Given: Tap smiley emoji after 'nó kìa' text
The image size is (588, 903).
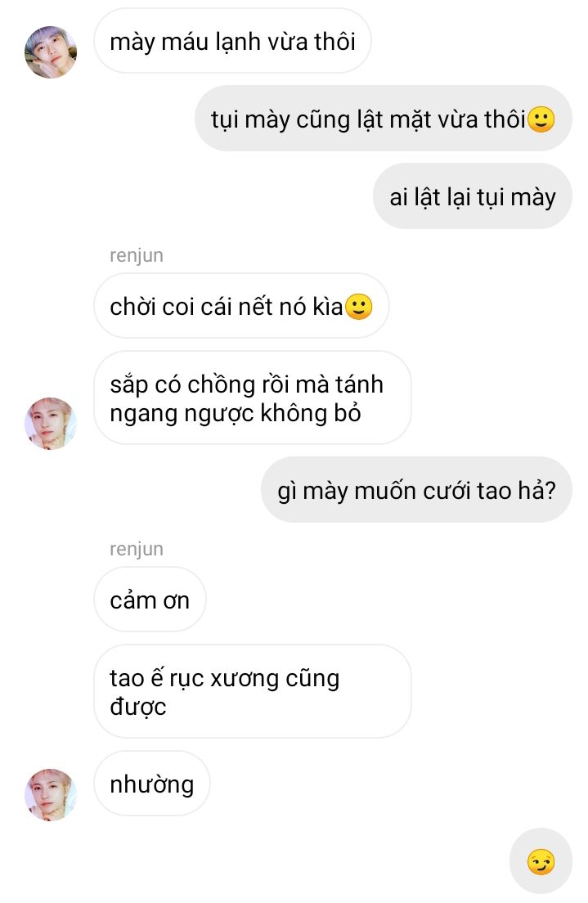Looking at the screenshot, I should coord(358,307).
